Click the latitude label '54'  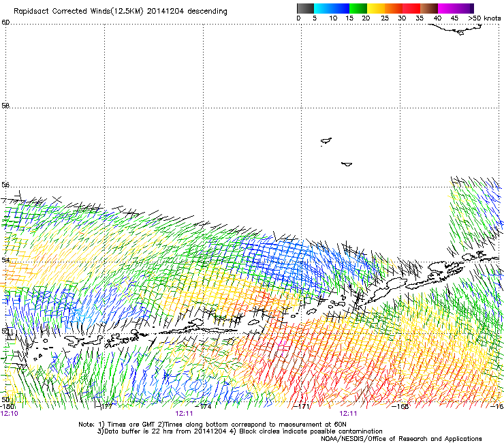(x=5, y=260)
